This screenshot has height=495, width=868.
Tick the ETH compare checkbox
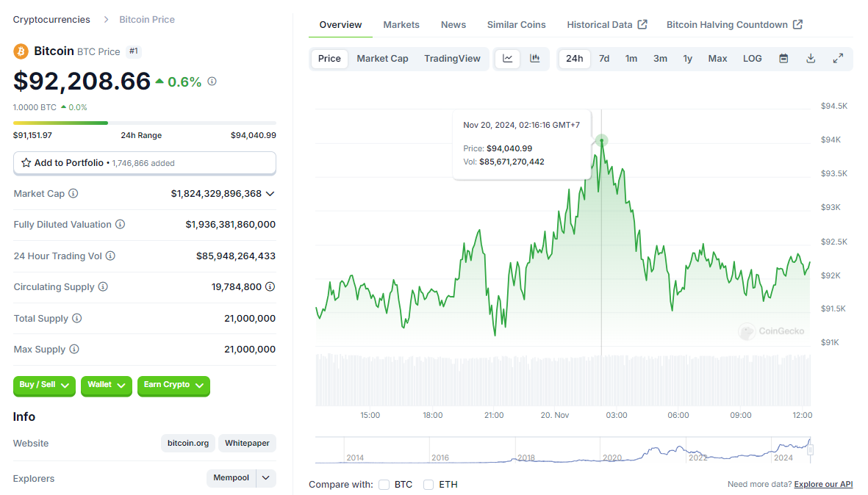(x=428, y=485)
